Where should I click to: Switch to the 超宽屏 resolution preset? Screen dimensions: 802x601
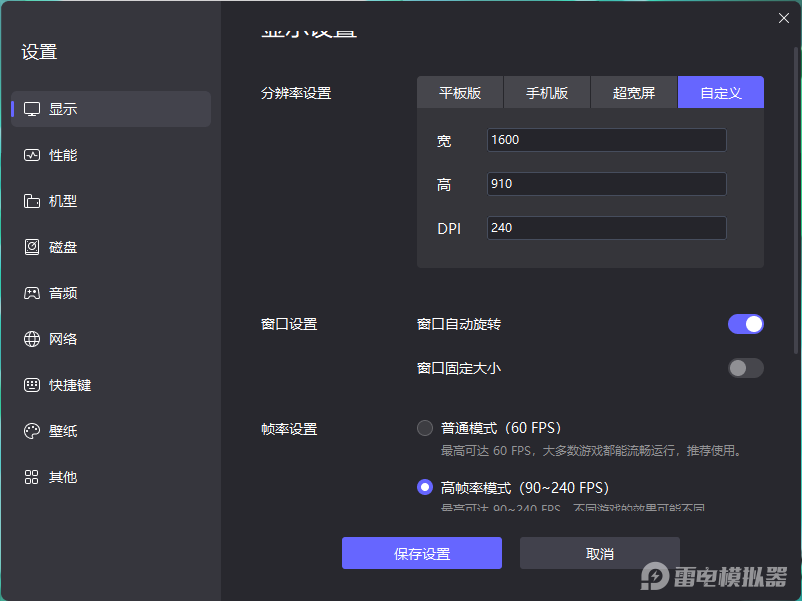(x=633, y=92)
